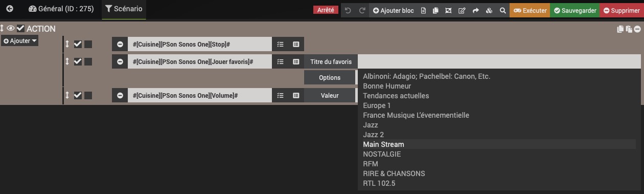Open action picker for Stop row

(280, 45)
